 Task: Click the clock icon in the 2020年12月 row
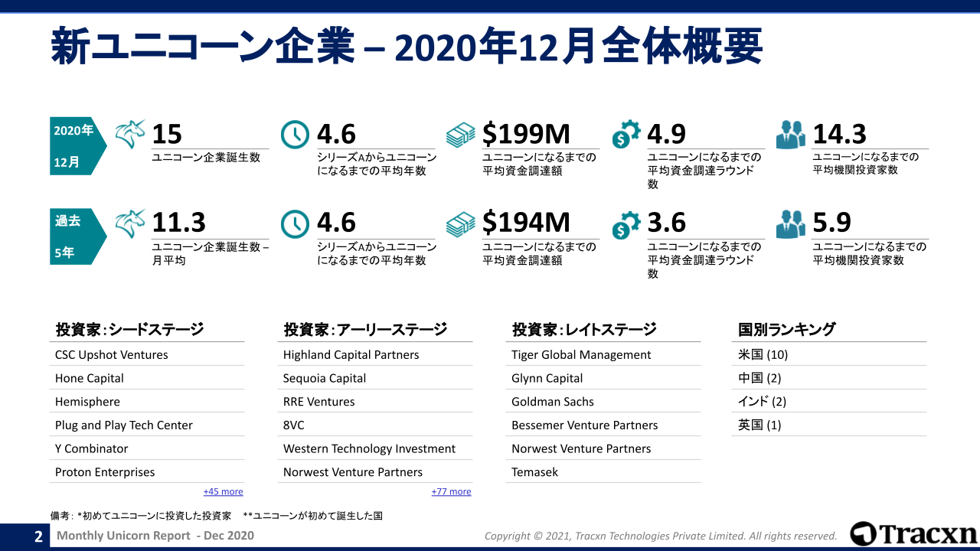(x=296, y=135)
